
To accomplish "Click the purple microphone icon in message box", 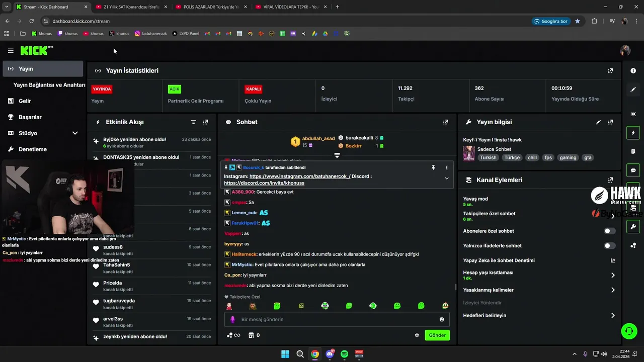I will click(x=232, y=319).
